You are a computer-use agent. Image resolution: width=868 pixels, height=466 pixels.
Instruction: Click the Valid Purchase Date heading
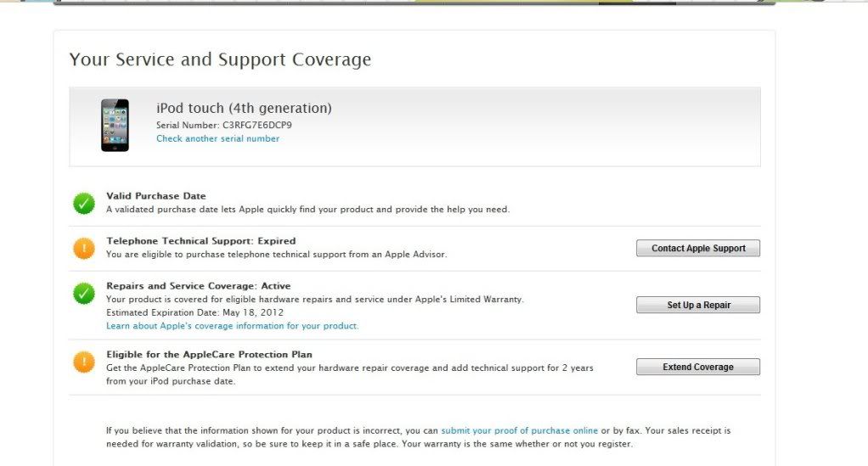(x=156, y=196)
